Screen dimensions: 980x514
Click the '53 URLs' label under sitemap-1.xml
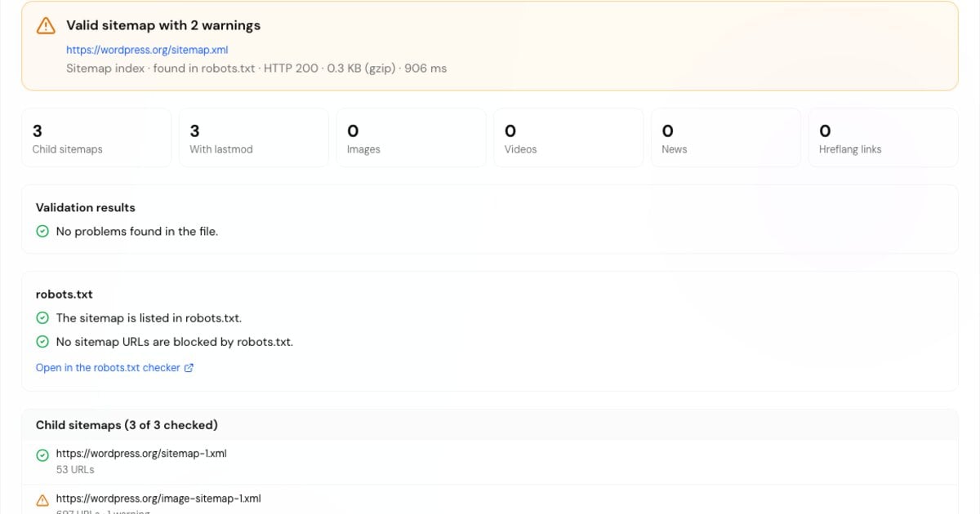click(x=75, y=470)
